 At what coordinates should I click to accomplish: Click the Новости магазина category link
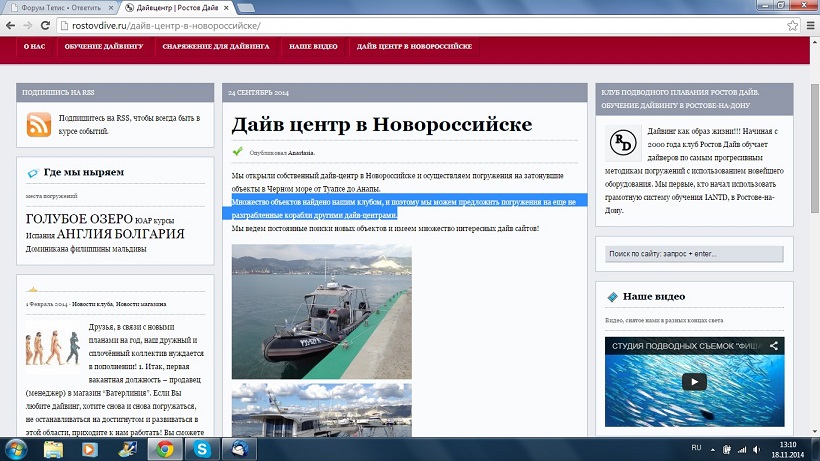[x=141, y=304]
